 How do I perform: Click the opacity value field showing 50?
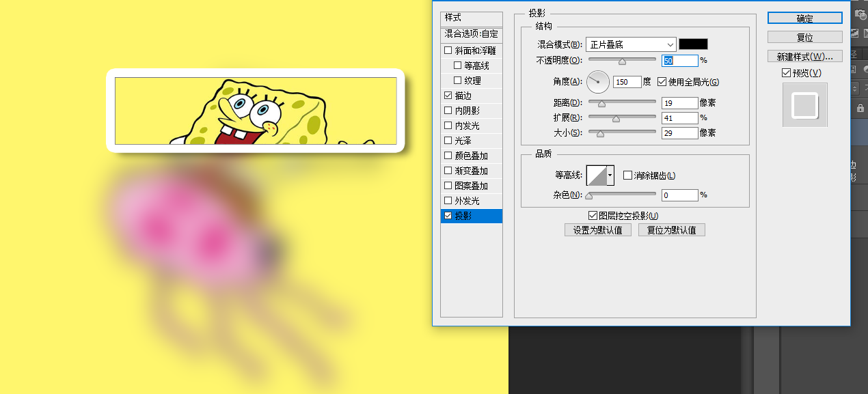point(679,61)
